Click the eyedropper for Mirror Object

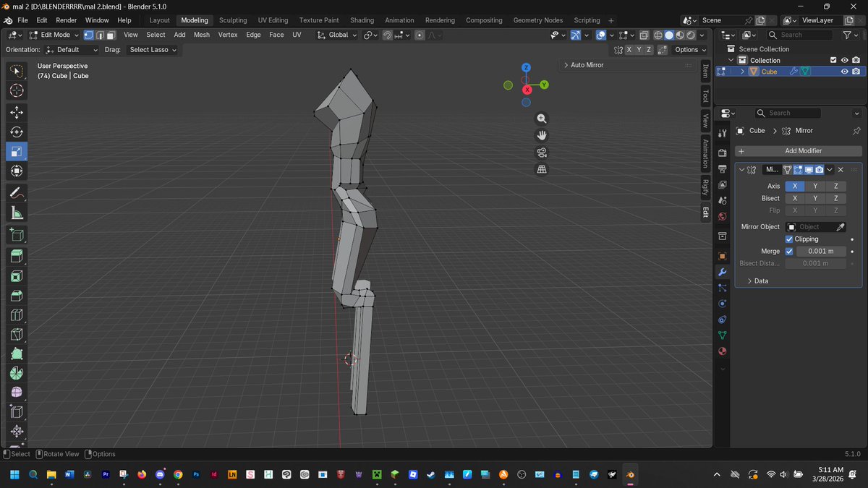(841, 227)
